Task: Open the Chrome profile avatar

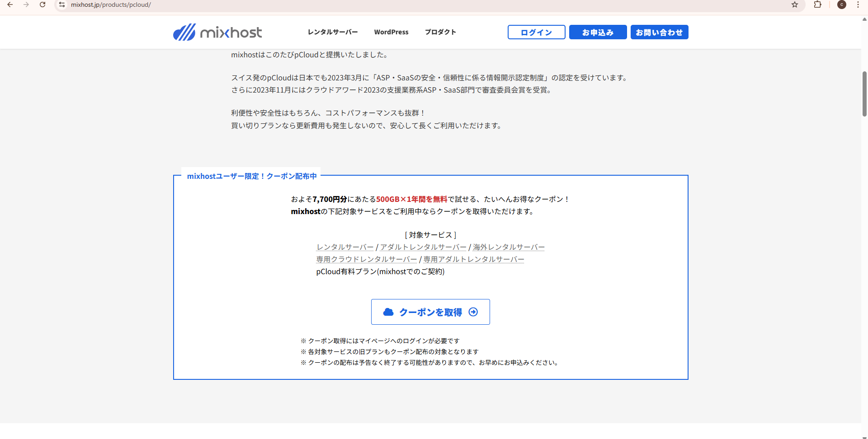Action: tap(842, 5)
